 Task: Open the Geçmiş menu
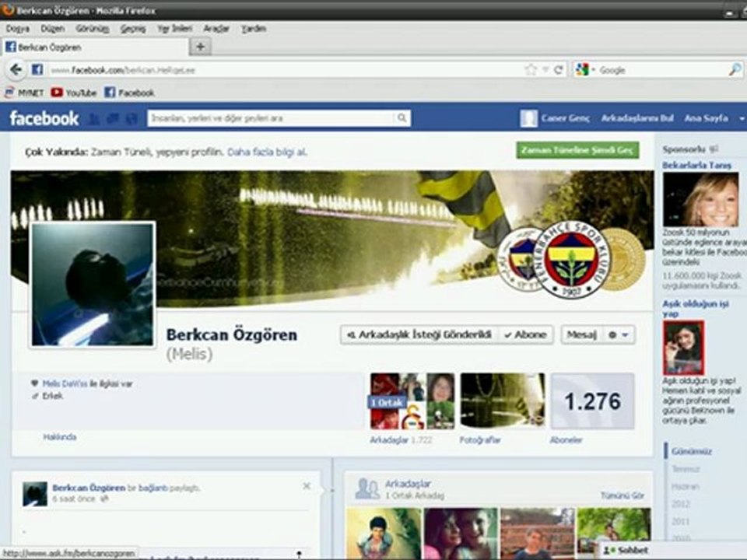click(133, 29)
